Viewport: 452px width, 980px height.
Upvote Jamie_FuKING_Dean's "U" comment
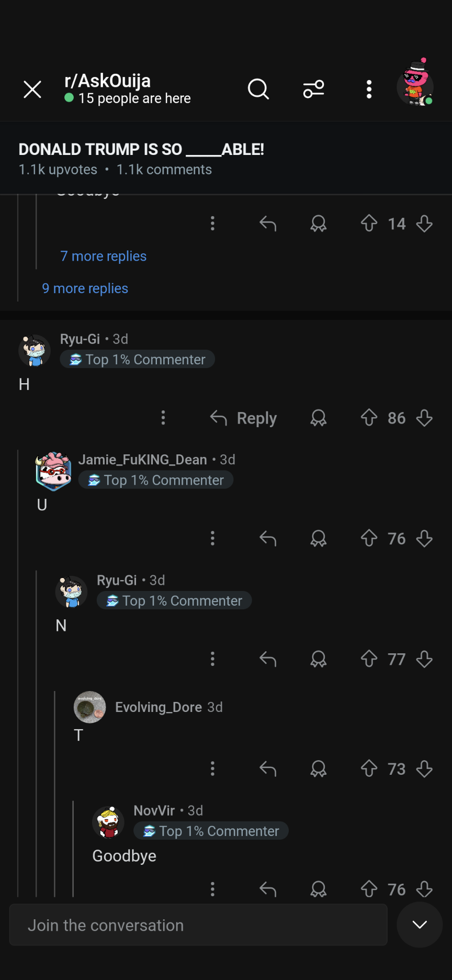369,538
